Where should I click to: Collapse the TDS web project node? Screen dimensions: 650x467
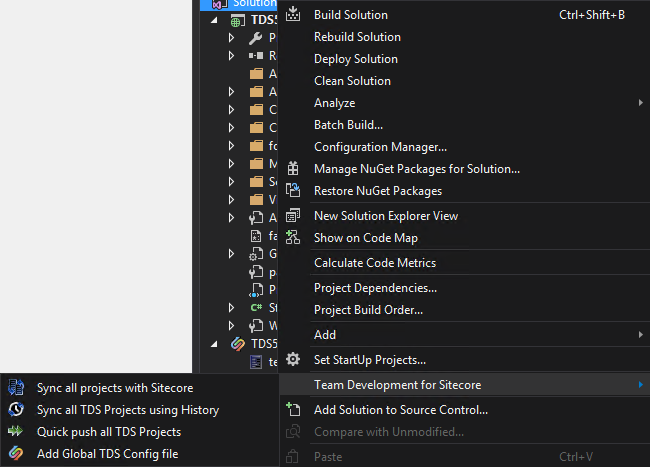tap(214, 20)
